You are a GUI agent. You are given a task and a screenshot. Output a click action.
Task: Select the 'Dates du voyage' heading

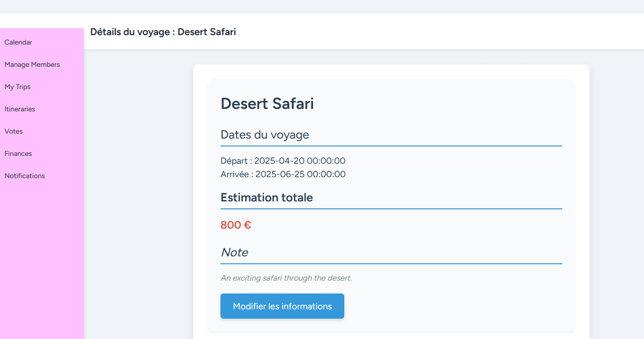pos(265,135)
